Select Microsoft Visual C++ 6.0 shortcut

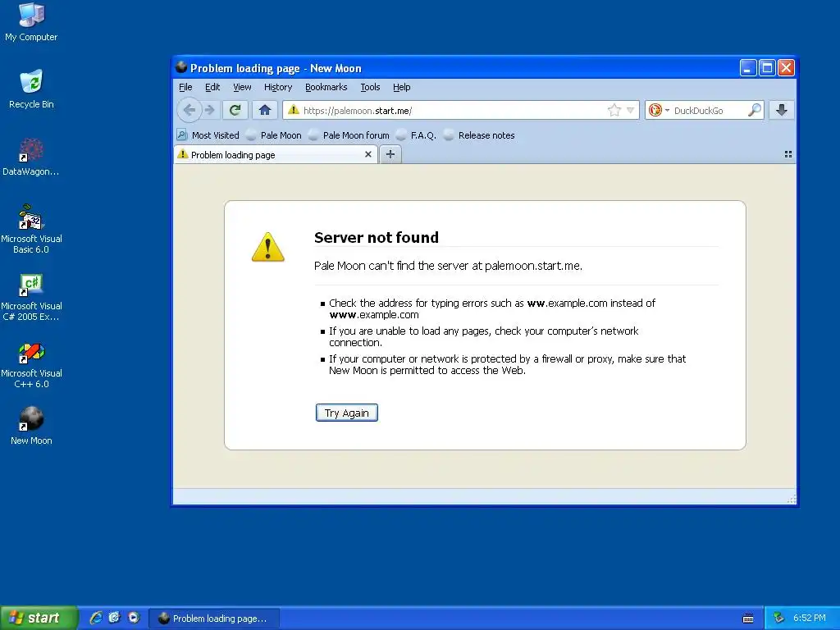tap(31, 364)
